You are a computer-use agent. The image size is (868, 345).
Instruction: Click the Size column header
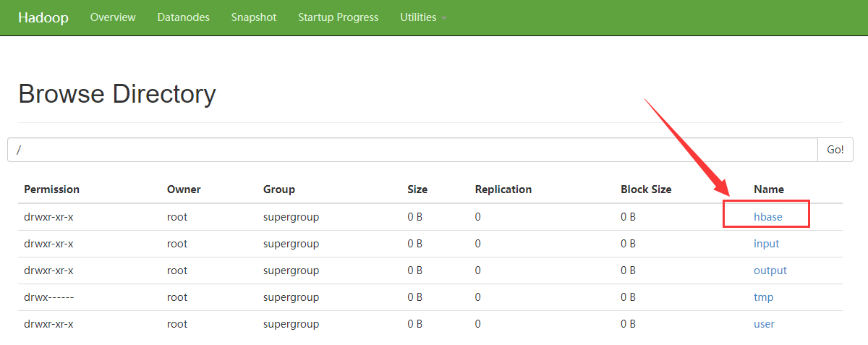click(x=417, y=189)
